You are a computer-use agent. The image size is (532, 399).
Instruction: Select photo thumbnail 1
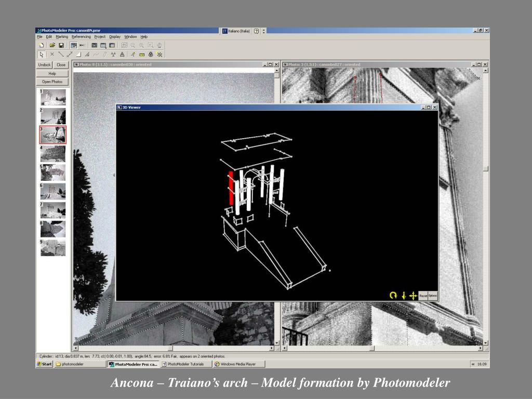[53, 97]
